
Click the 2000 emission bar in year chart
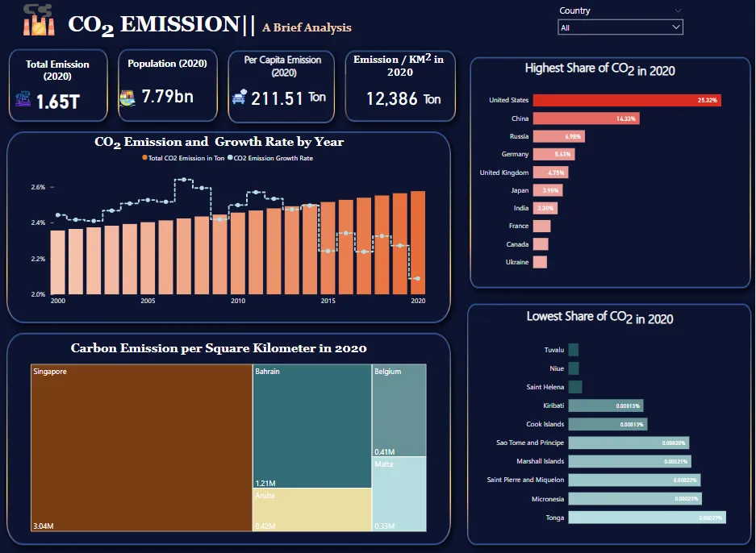pos(58,262)
